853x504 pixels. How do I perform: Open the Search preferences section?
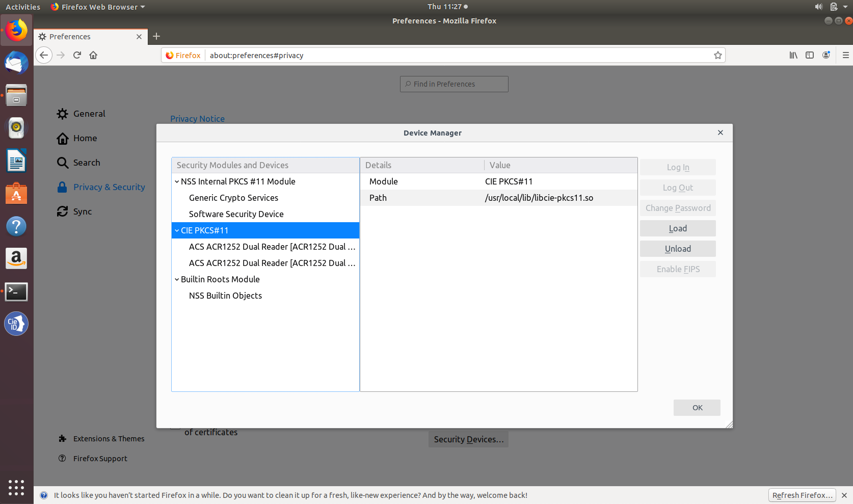pyautogui.click(x=78, y=163)
